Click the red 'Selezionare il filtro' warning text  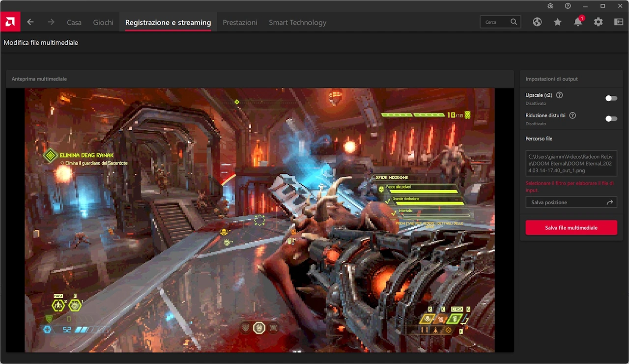(x=570, y=186)
